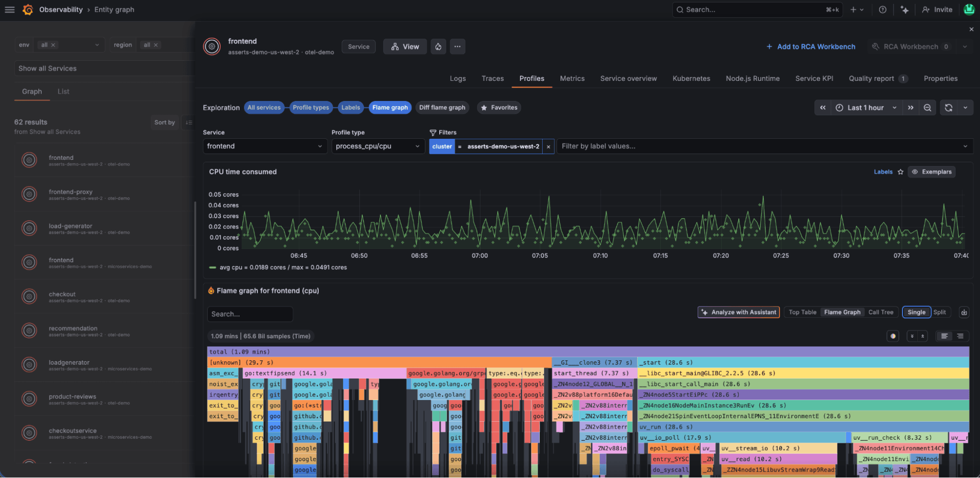Remove the cluster filter with its x

click(x=549, y=147)
